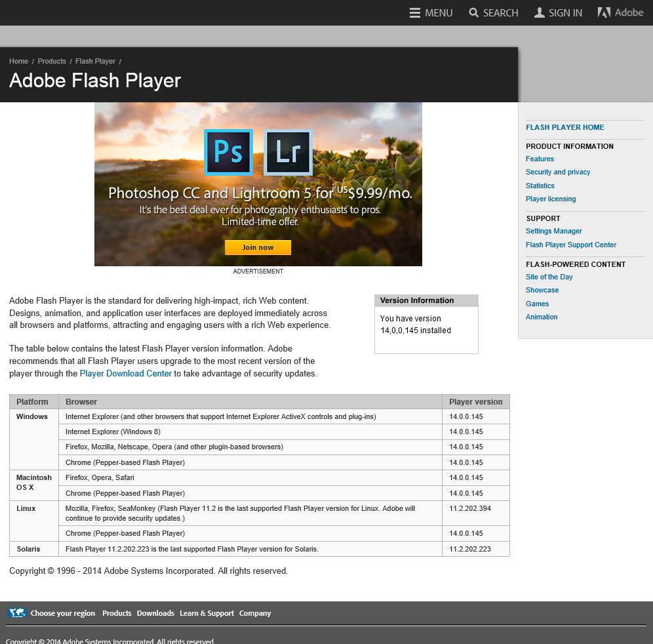Open Flash Player Support Center link
This screenshot has height=644, width=653.
(x=570, y=245)
